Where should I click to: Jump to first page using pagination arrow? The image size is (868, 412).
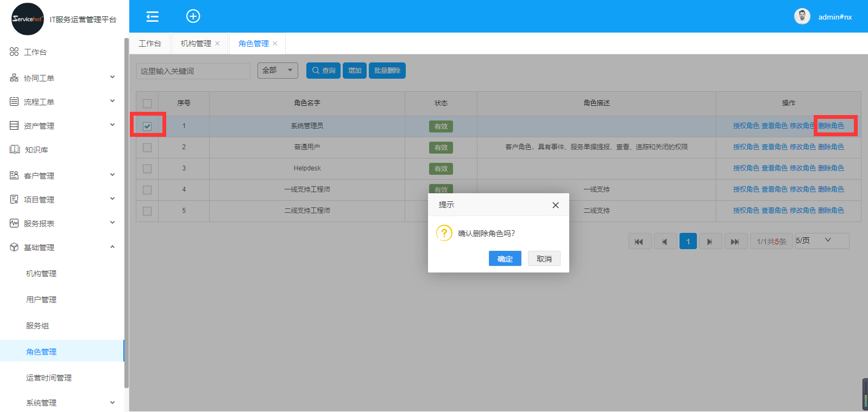click(639, 242)
